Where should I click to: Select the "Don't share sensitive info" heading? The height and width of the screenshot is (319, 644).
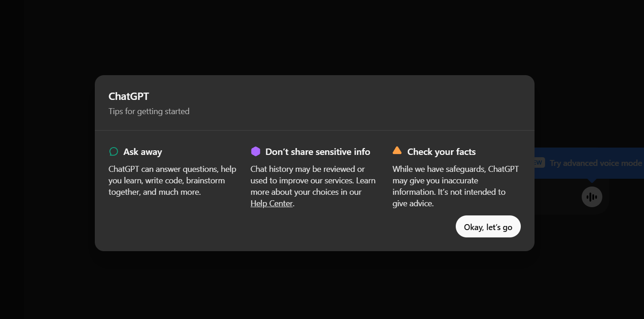tap(317, 152)
